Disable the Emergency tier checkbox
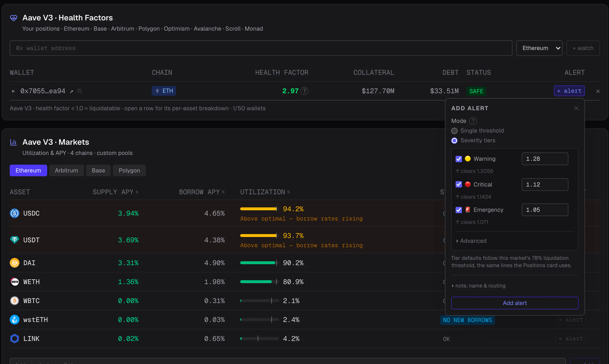This screenshot has width=609, height=364. click(x=458, y=210)
